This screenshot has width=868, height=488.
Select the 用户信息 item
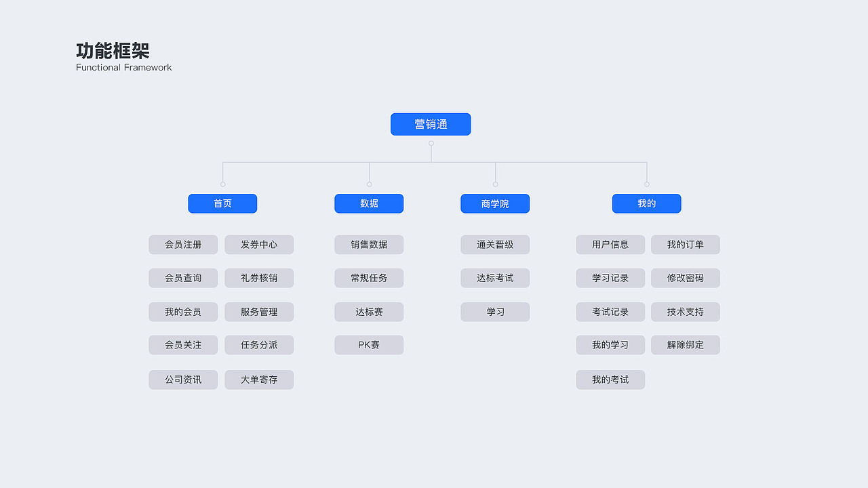click(x=610, y=245)
